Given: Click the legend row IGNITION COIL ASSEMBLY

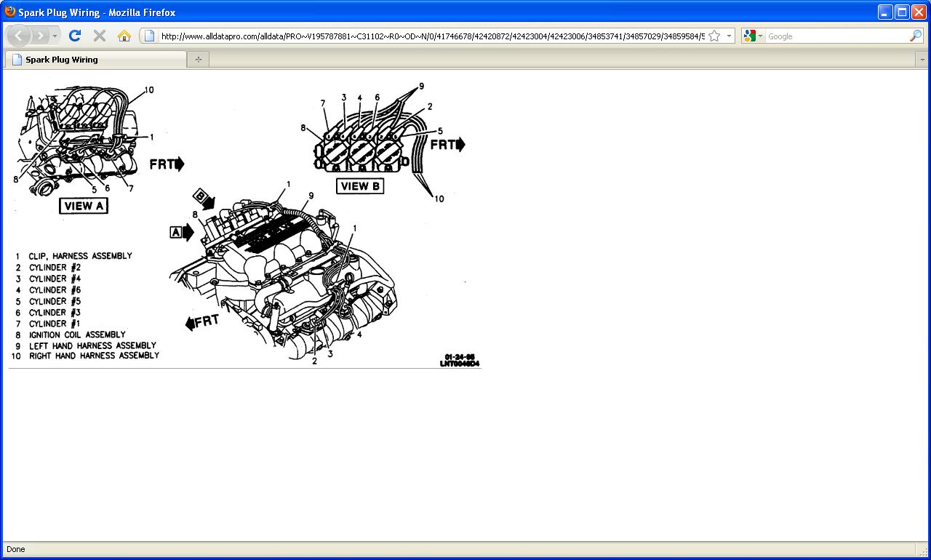Looking at the screenshot, I should pos(70,335).
